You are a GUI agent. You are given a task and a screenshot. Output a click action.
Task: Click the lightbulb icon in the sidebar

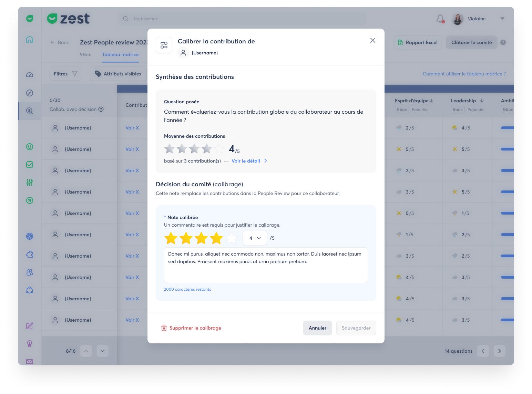(x=30, y=344)
